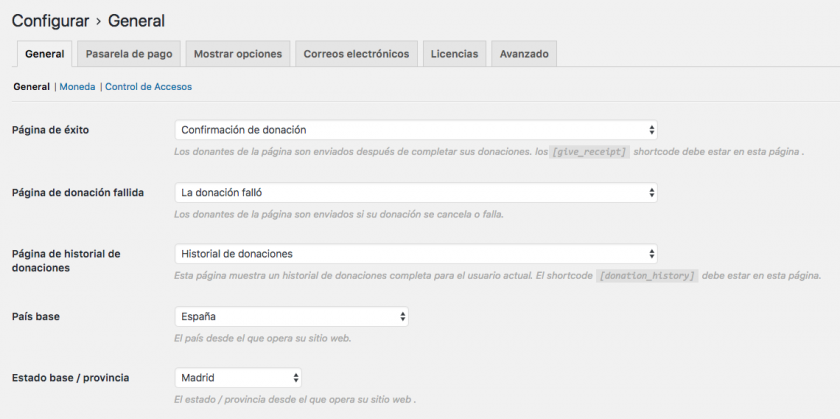Select the General subsection link
This screenshot has width=840, height=419.
click(x=31, y=87)
